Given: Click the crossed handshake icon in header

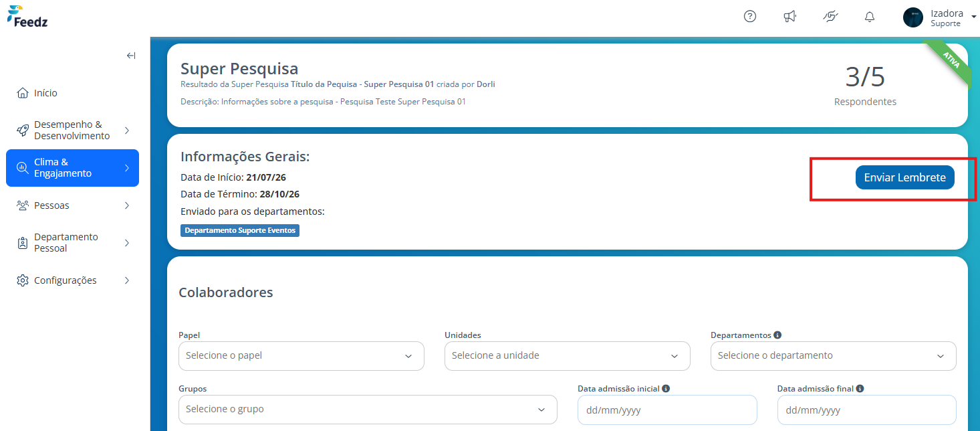Looking at the screenshot, I should 830,17.
